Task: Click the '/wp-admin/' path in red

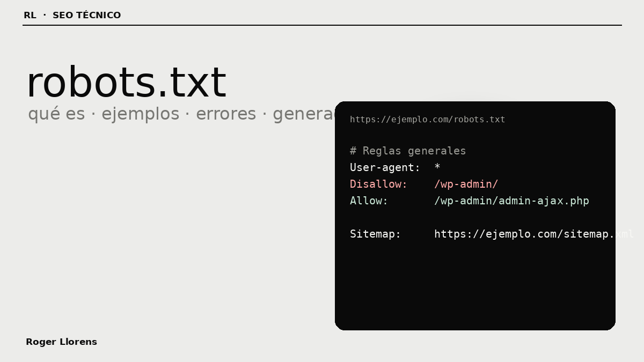Action: 466,184
